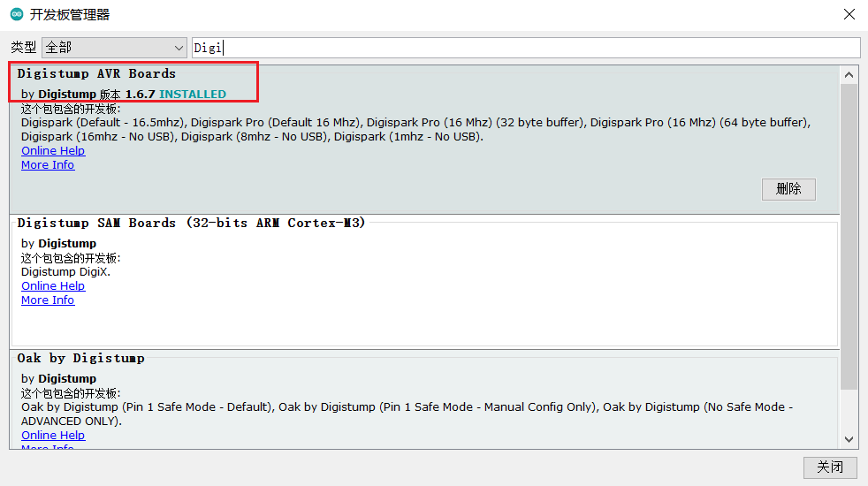Open More Info for Digistump AVR Boards
The height and width of the screenshot is (486, 868).
pos(48,165)
